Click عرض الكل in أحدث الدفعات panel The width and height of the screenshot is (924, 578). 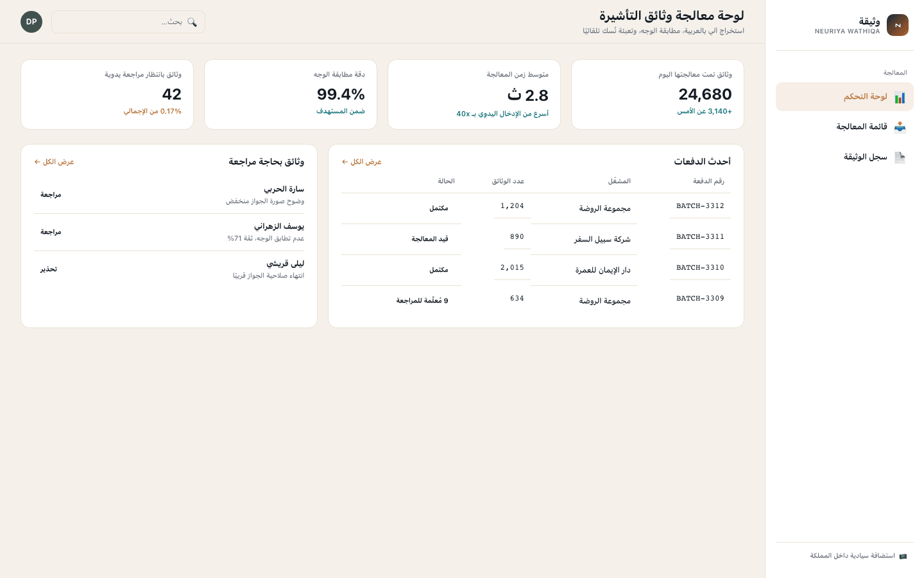(362, 162)
